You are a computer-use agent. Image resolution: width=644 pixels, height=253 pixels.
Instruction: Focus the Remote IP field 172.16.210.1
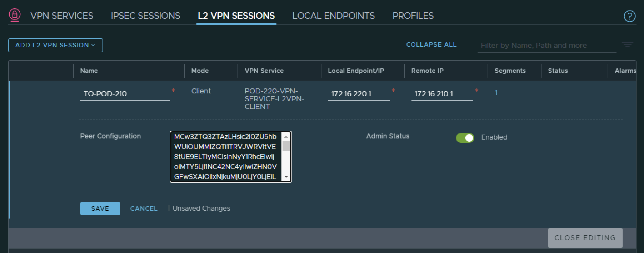click(x=442, y=94)
